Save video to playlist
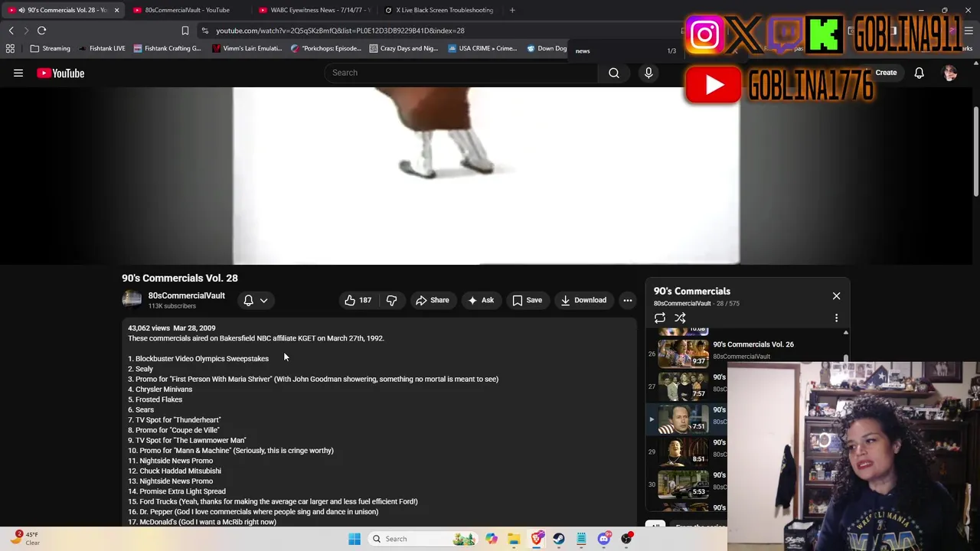The image size is (980, 551). click(x=528, y=300)
